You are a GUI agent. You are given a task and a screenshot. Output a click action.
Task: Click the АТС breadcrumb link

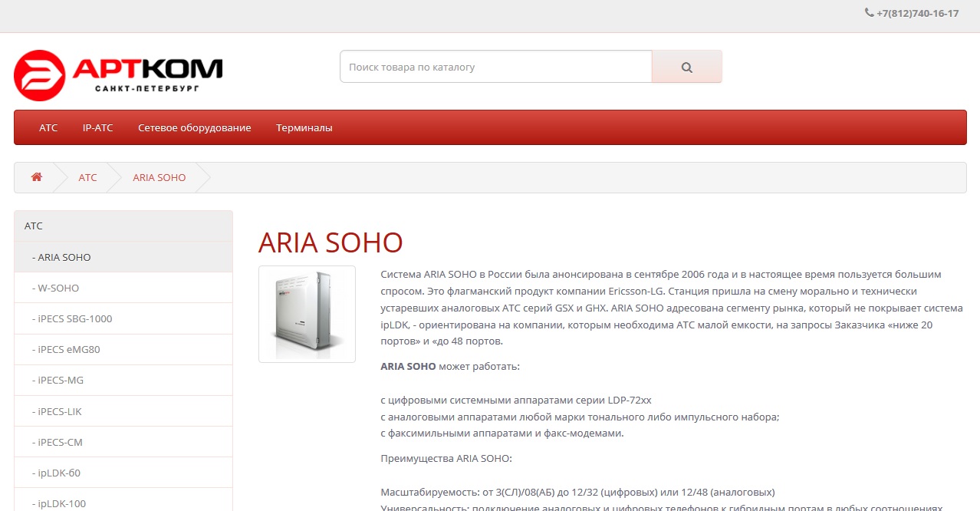tap(88, 177)
